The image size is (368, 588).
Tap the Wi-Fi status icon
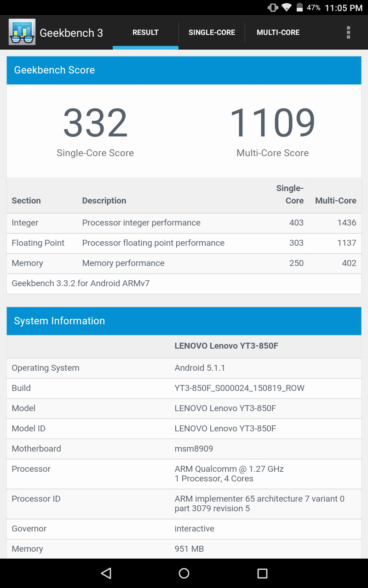tap(287, 8)
